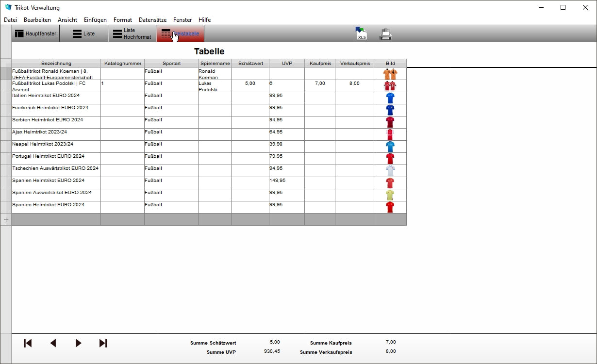Click the printer icon
This screenshot has width=597, height=364.
(x=385, y=34)
